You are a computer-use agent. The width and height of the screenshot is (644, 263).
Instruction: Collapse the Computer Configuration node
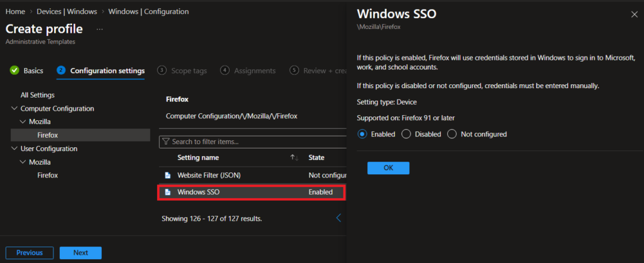pos(14,108)
